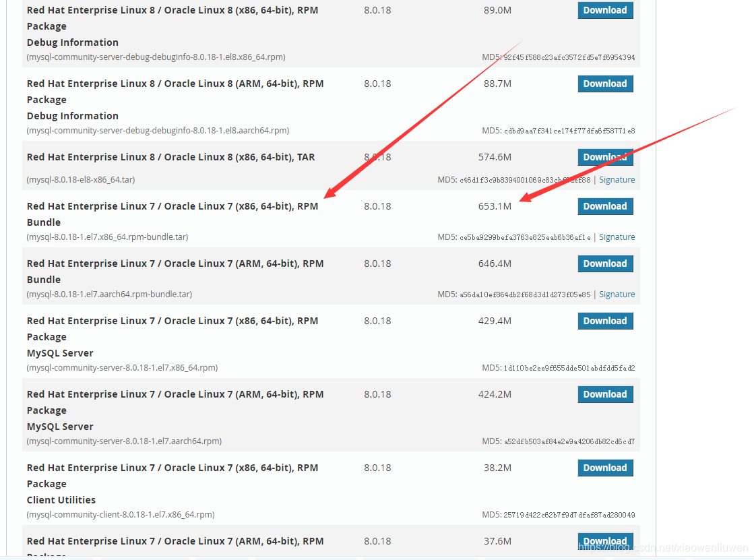Download RHEL 8 ARM debug information RPM (88.7M)

click(x=605, y=84)
